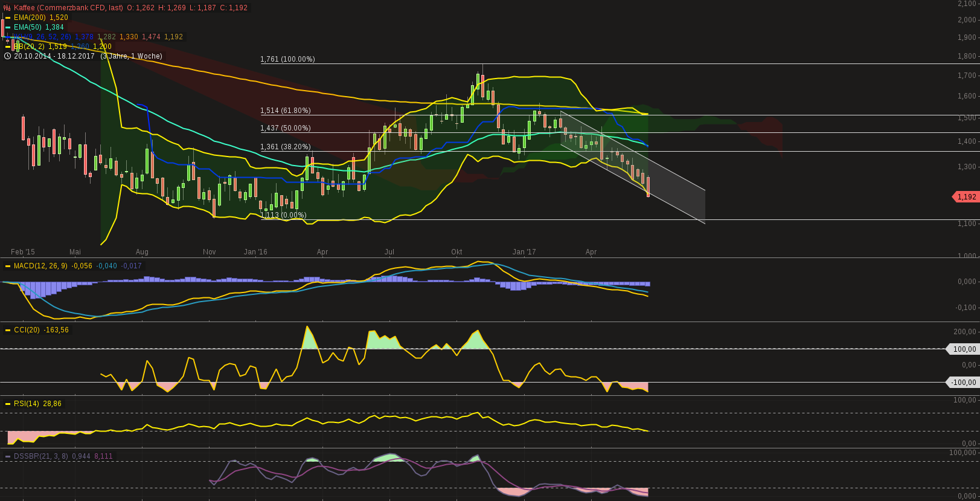Viewport: 980px width, 501px height.
Task: Click the Jan '16 time axis label
Action: (x=255, y=252)
